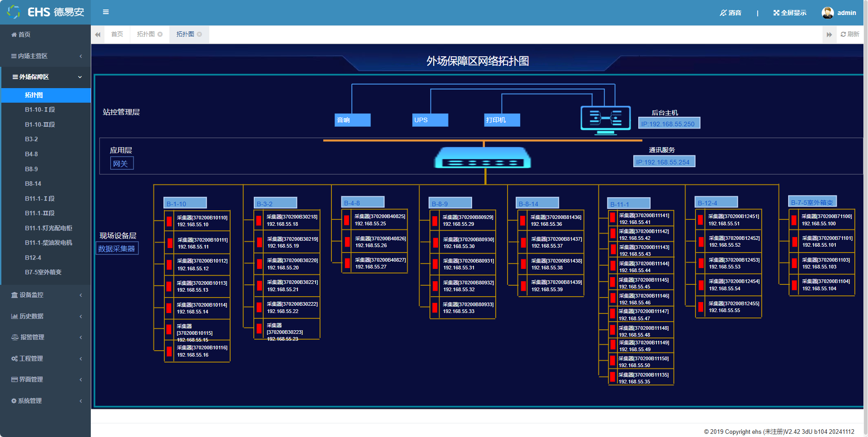The image size is (868, 437).
Task: Click the 网关 label button
Action: click(x=122, y=164)
